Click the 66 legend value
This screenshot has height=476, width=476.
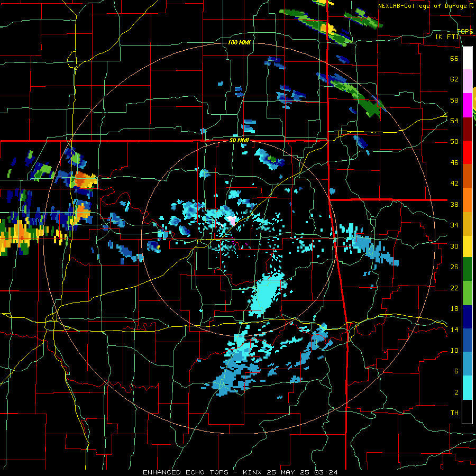point(454,58)
